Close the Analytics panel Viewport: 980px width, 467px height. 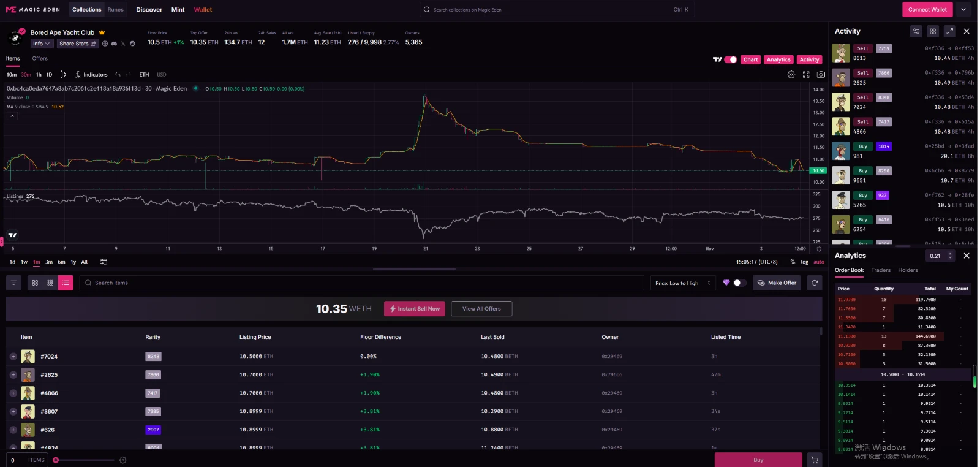click(x=967, y=256)
